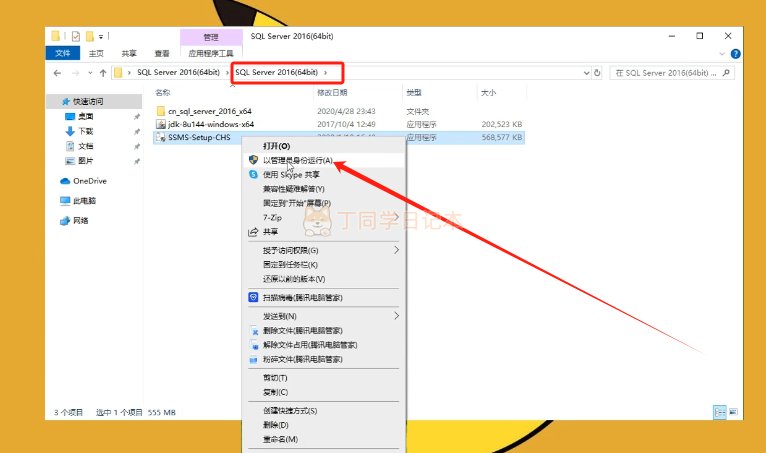The width and height of the screenshot is (766, 453).
Task: Pin to Start with 固定到"开始"屏幕(P)
Action: pos(324,203)
